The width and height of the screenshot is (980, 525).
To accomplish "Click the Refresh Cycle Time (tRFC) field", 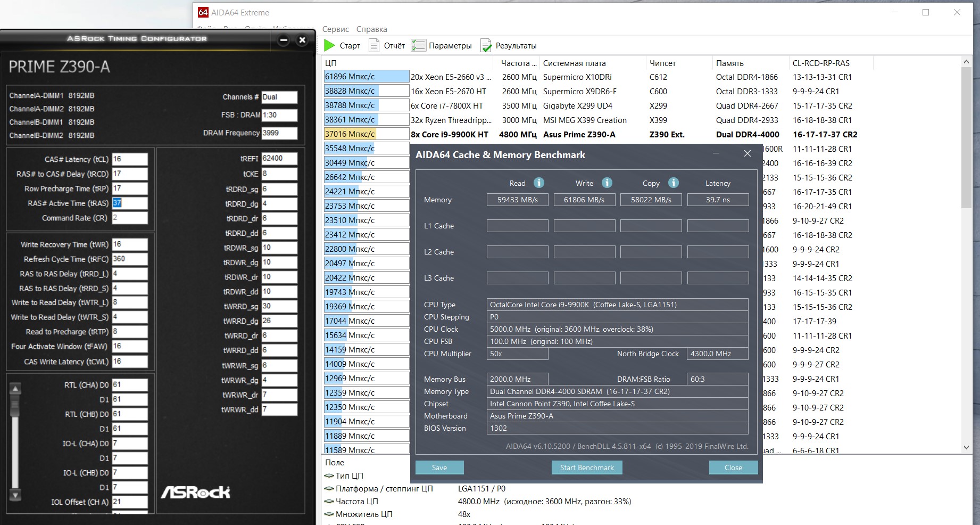I will (130, 259).
